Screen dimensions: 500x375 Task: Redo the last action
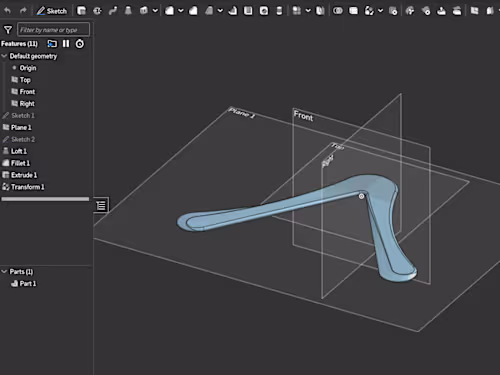(x=23, y=11)
